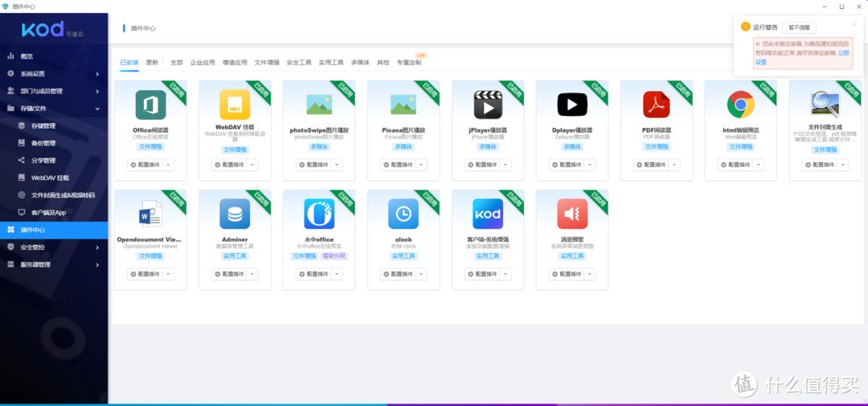Open WebDAV 挂载 in the sidebar
The height and width of the screenshot is (406, 868).
(x=55, y=178)
